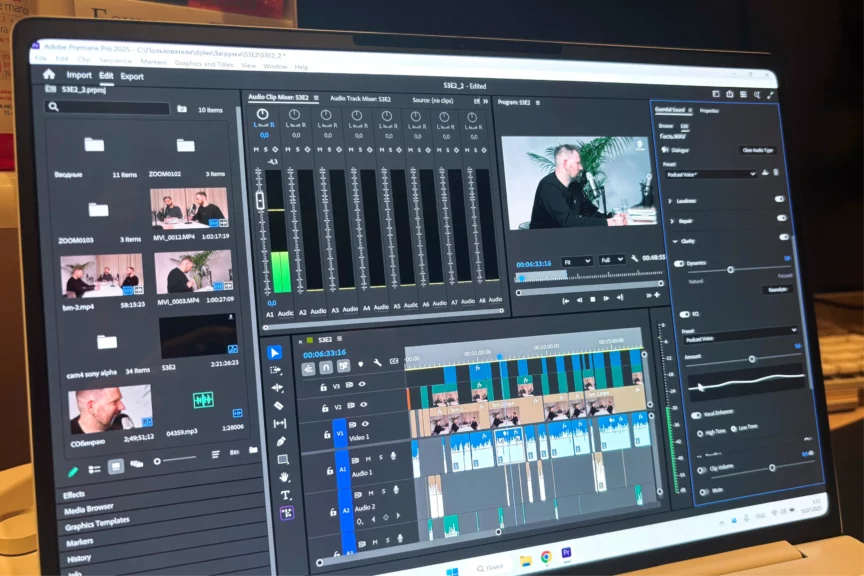Screen dimensions: 864x576
Task: Open the Fit zoom level dropdown
Action: pos(576,260)
